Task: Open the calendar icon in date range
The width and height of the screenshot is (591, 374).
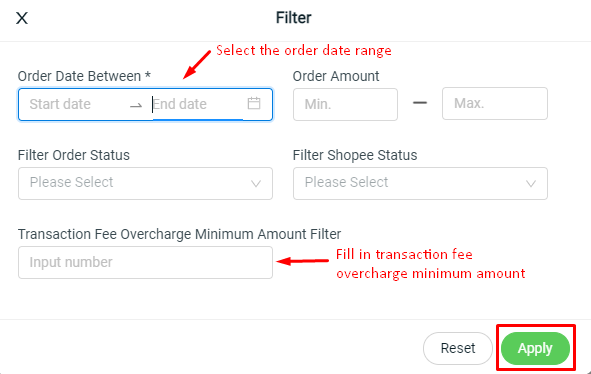Action: pyautogui.click(x=254, y=103)
